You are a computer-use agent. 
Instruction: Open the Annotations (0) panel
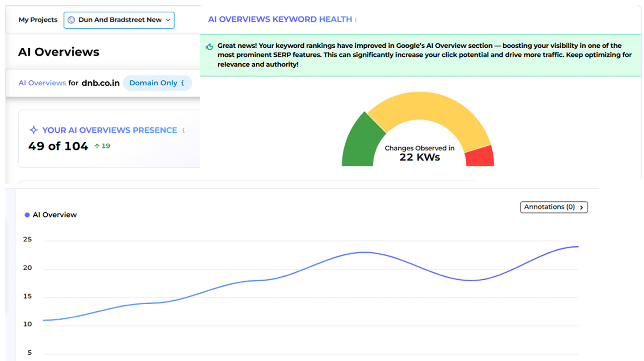pos(554,207)
